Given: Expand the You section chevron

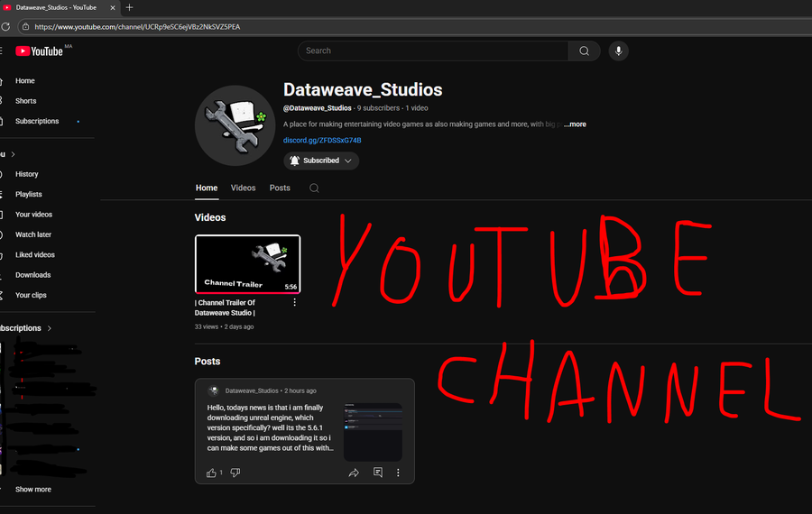Looking at the screenshot, I should 13,154.
